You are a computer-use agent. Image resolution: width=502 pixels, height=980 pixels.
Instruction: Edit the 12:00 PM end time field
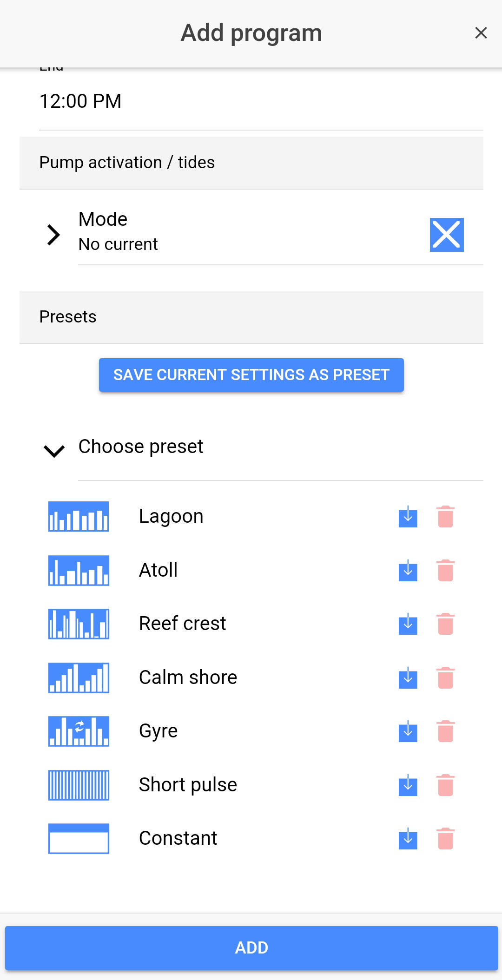pos(80,101)
